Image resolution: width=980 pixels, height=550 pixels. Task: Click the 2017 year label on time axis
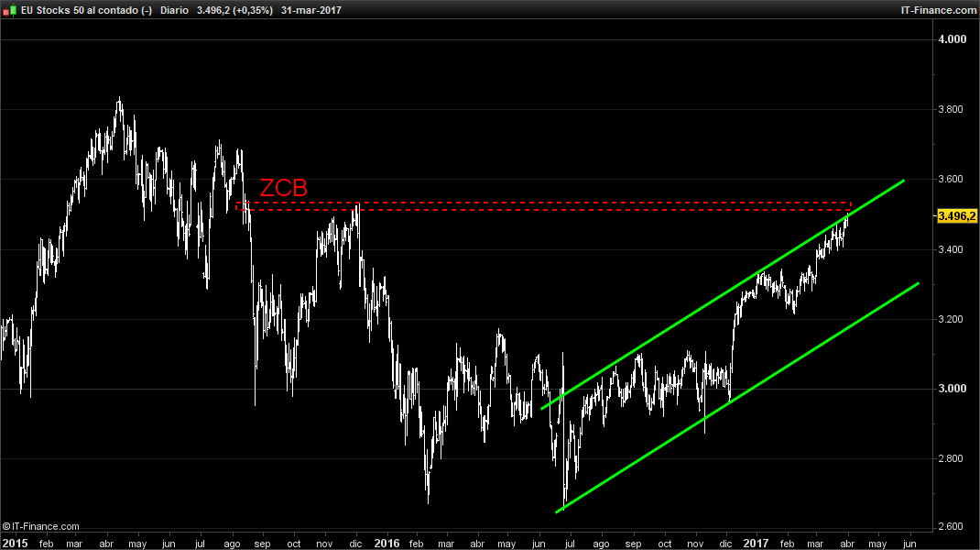(755, 543)
